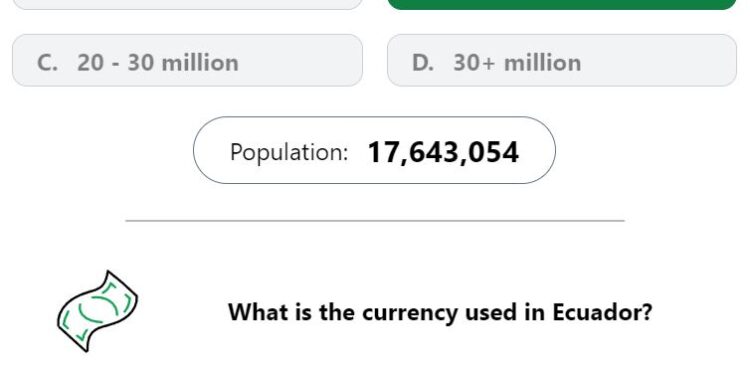Click the "30+ million" answer text

click(517, 63)
